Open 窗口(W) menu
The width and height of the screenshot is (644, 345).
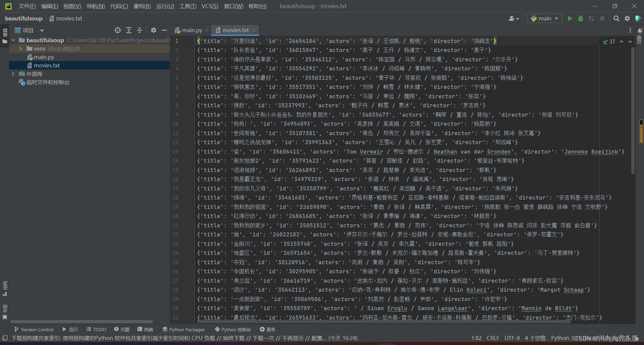(x=233, y=6)
